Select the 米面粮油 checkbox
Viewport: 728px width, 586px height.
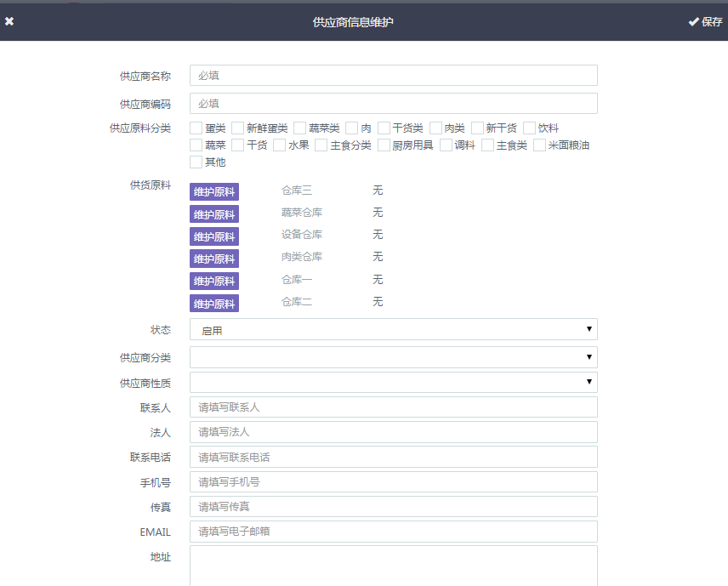click(x=540, y=145)
